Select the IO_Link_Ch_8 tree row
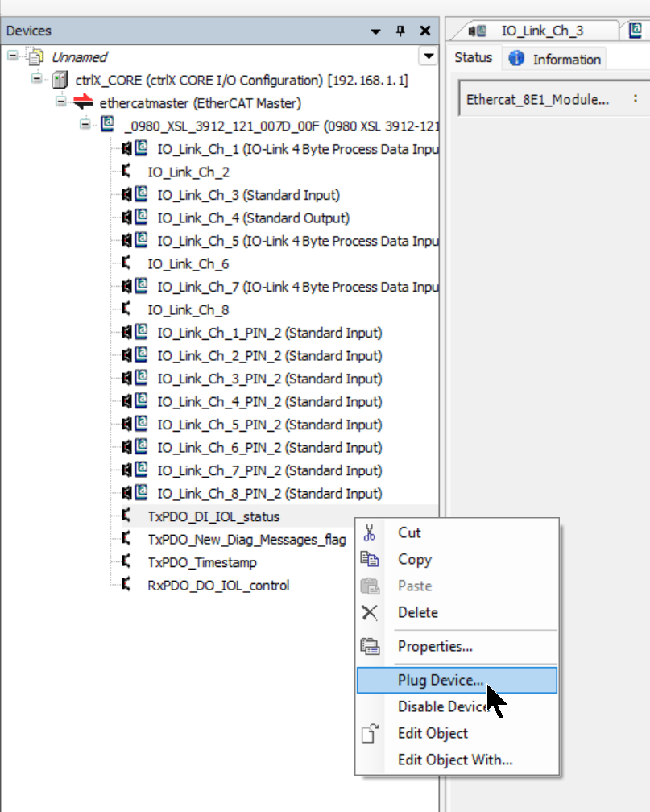This screenshot has height=812, width=650. [x=188, y=309]
